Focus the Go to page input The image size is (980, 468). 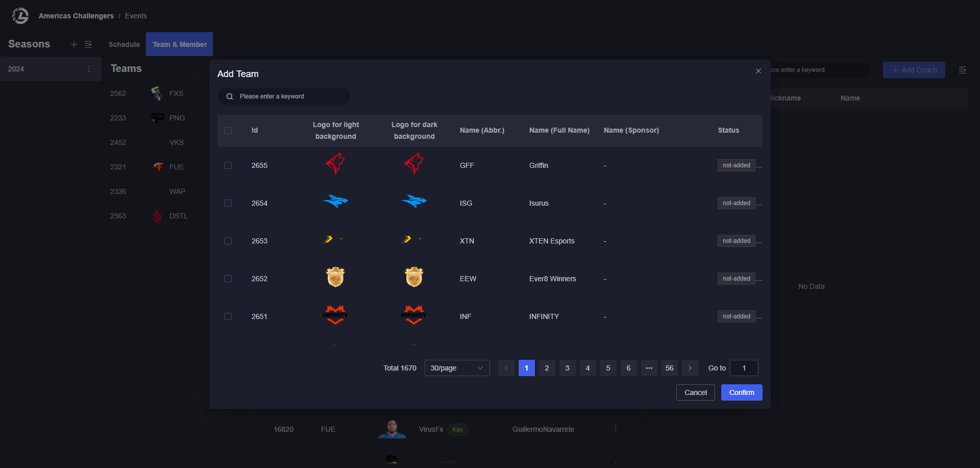point(744,368)
